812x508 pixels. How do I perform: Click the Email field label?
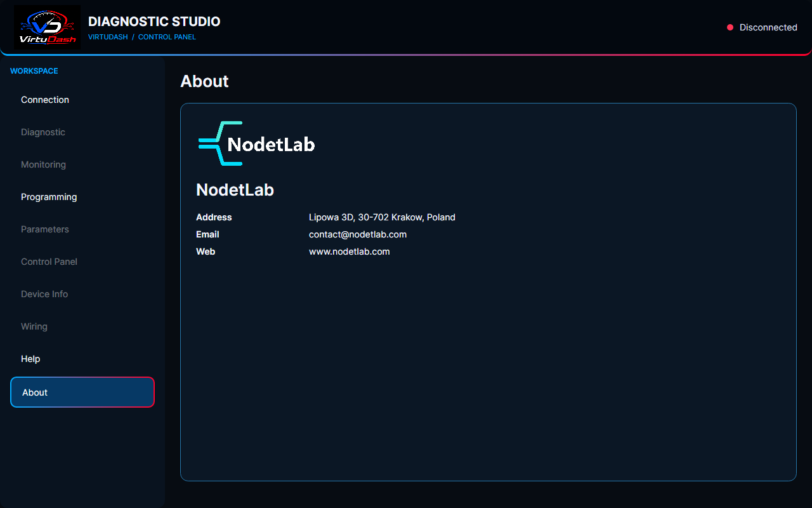[207, 234]
